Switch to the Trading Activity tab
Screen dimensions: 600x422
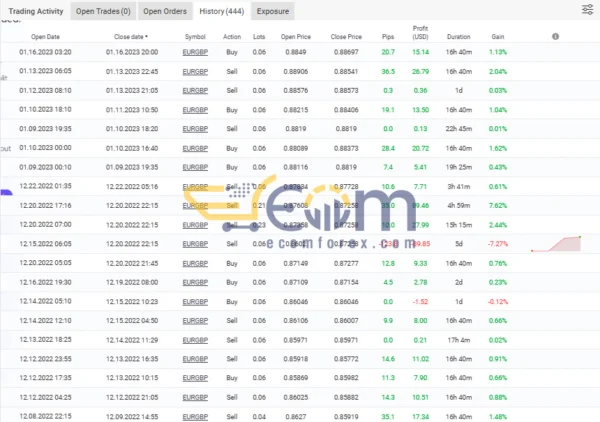pos(36,11)
